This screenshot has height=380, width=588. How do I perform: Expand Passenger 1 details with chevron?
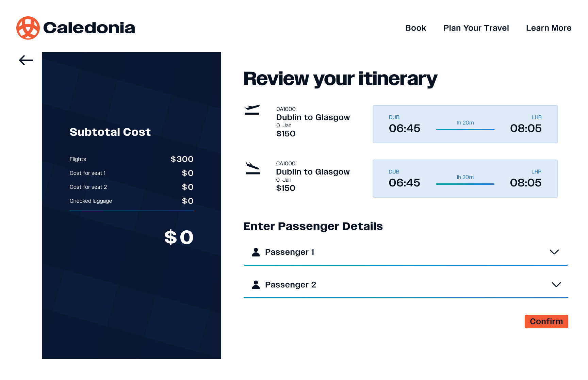click(x=554, y=252)
